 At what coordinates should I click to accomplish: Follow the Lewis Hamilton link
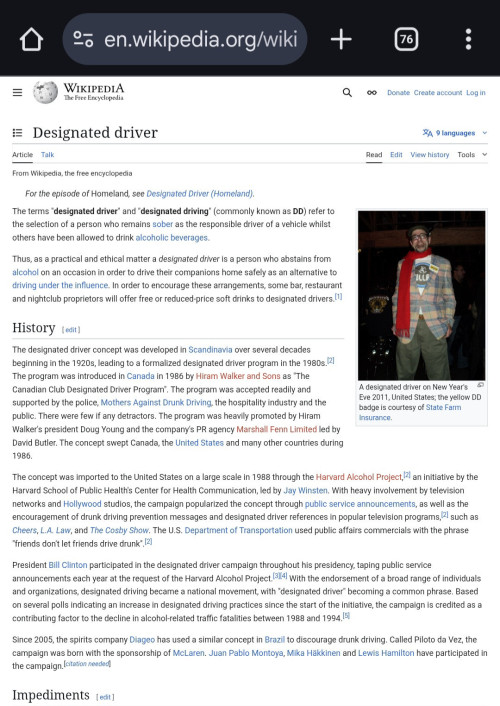[386, 653]
